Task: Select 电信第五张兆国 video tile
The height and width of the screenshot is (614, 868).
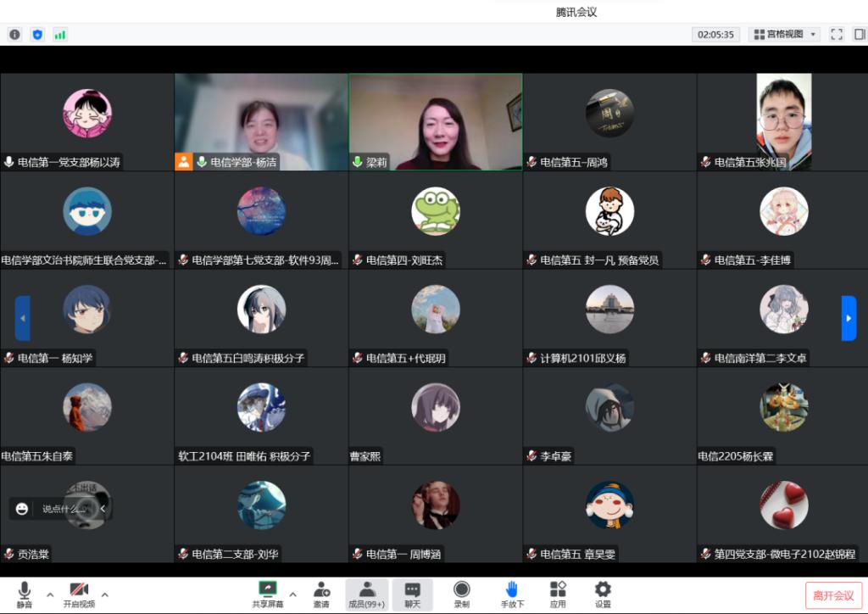Action: 782,122
